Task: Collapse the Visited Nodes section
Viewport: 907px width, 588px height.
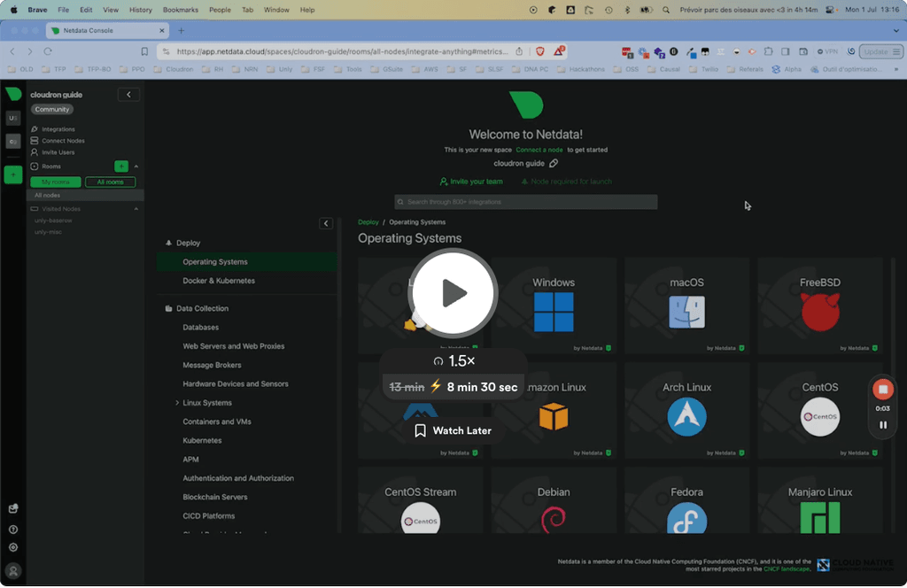Action: [136, 209]
